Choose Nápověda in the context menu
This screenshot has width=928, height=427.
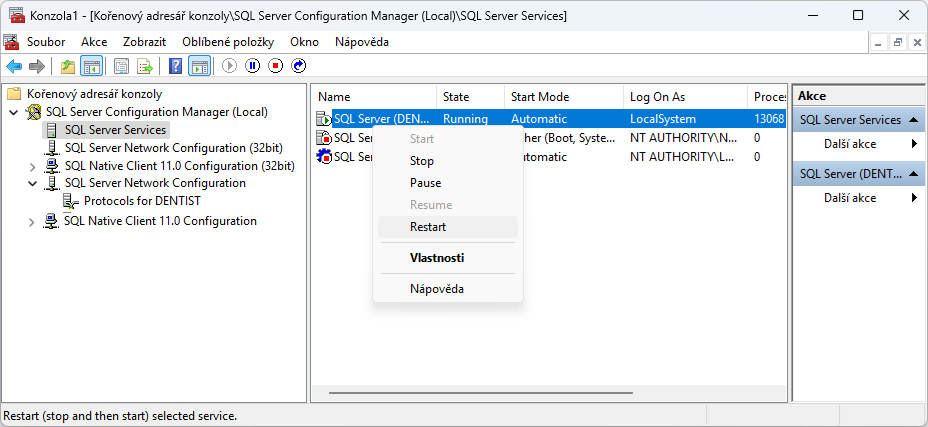pyautogui.click(x=448, y=290)
